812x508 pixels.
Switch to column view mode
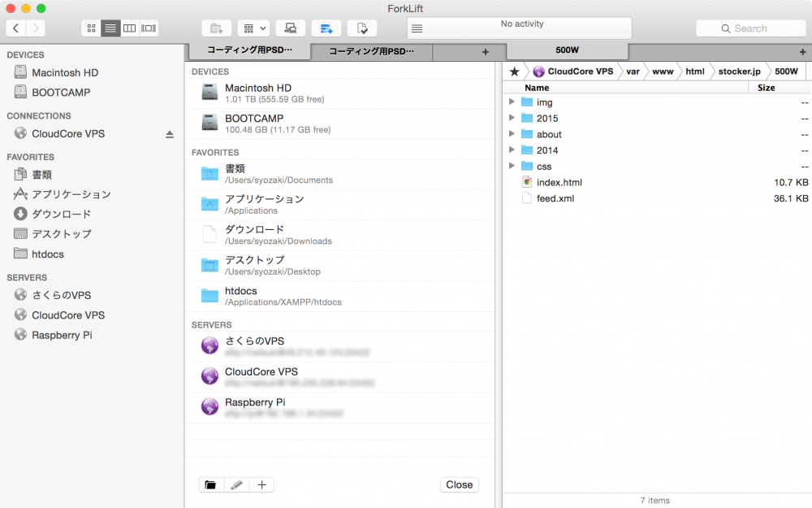(x=129, y=28)
